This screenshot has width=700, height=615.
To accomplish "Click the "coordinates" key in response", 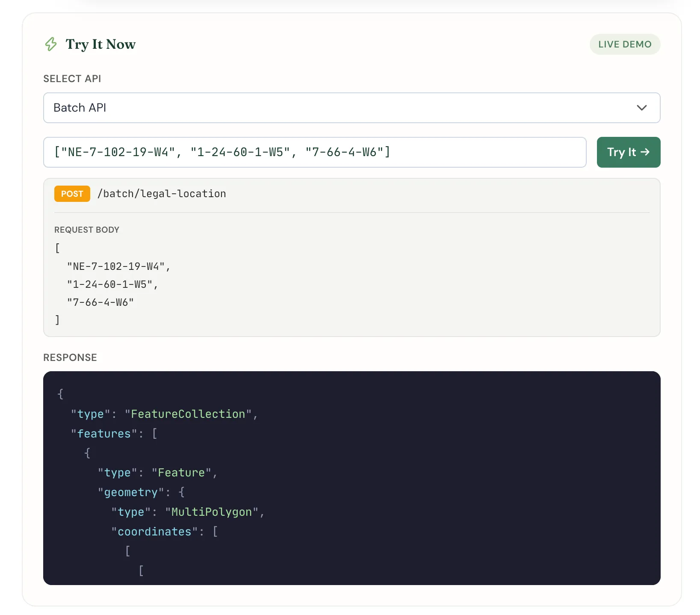I will pos(154,532).
